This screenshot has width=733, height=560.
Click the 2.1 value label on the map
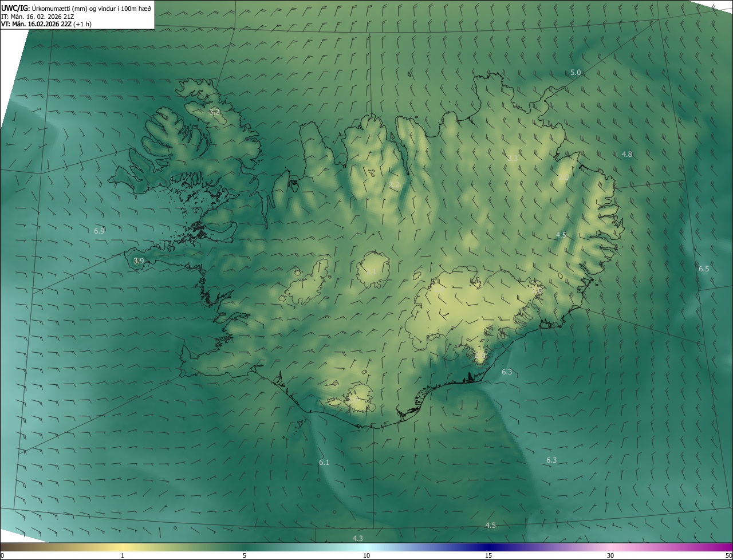pyautogui.click(x=371, y=272)
